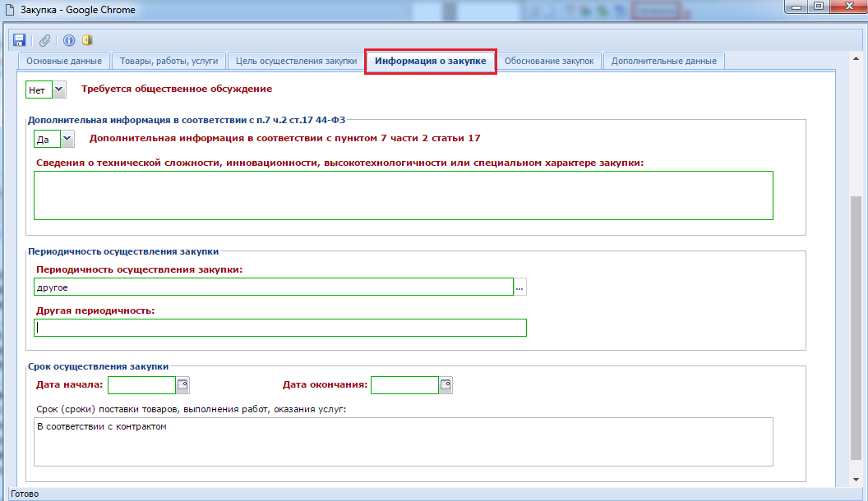
Task: Click the document icon in window title bar
Action: point(11,10)
